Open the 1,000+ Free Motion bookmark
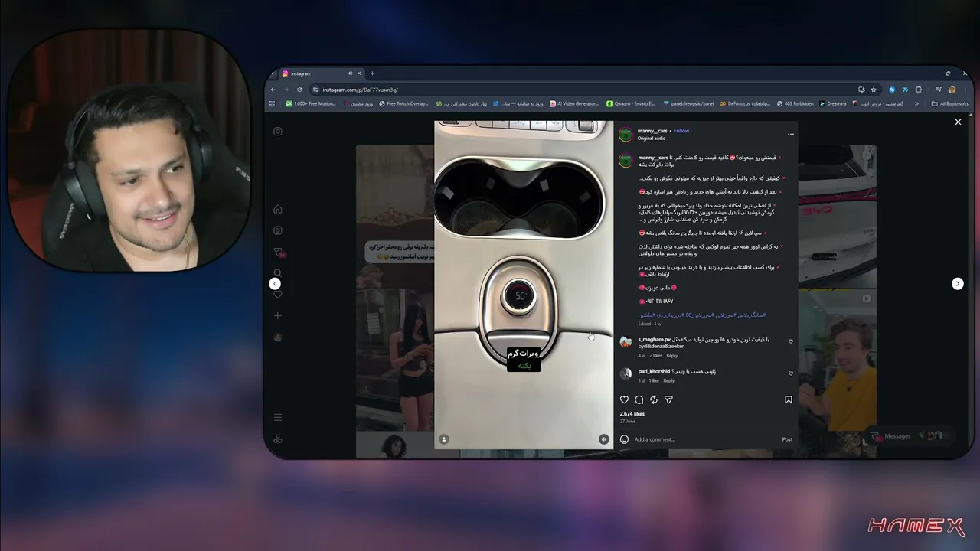980x551 pixels. (311, 103)
